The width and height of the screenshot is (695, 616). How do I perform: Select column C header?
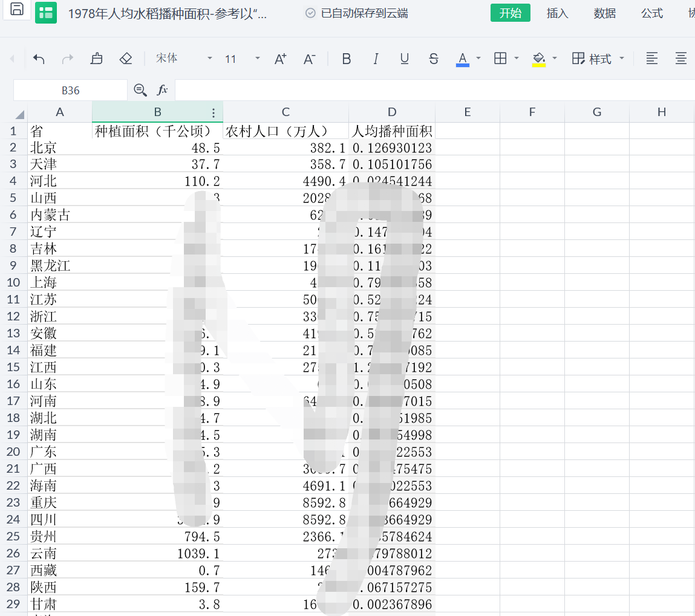point(286,112)
